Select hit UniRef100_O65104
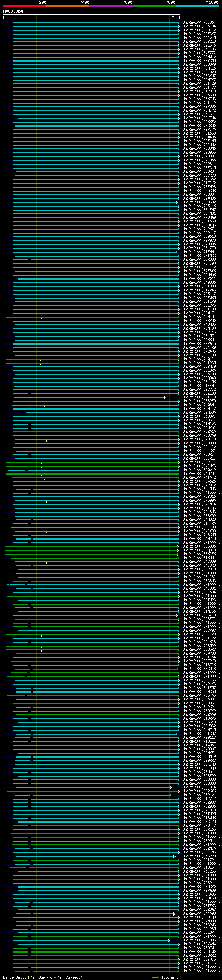222x980 pixels. pyautogui.click(x=199, y=26)
